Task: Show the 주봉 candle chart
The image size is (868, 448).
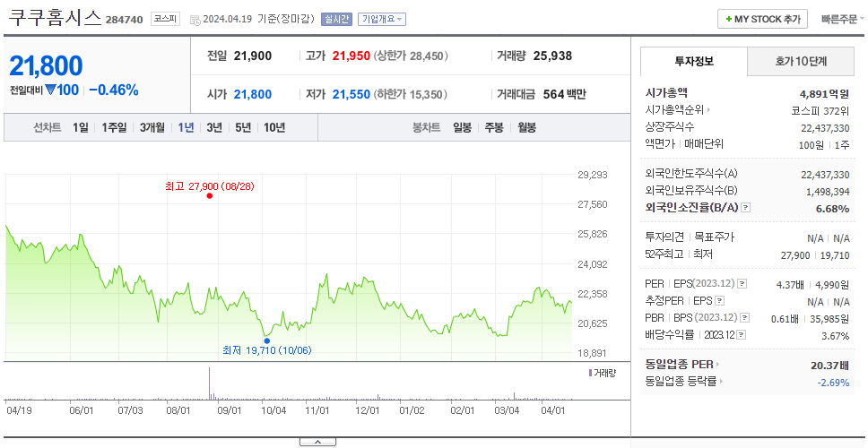Action: [494, 128]
